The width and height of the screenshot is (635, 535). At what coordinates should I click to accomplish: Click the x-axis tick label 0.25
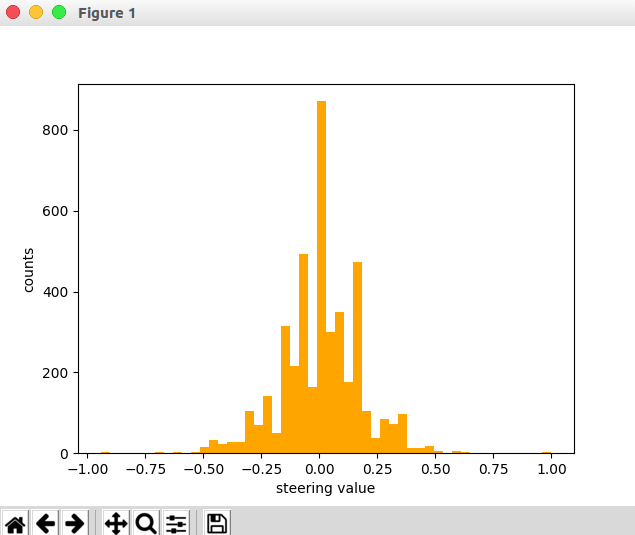[377, 469]
